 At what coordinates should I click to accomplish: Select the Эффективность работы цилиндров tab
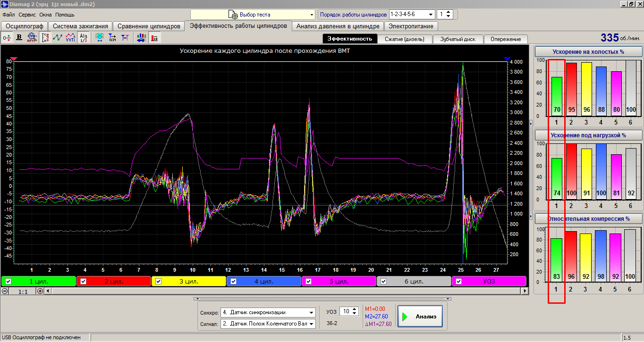pos(238,26)
